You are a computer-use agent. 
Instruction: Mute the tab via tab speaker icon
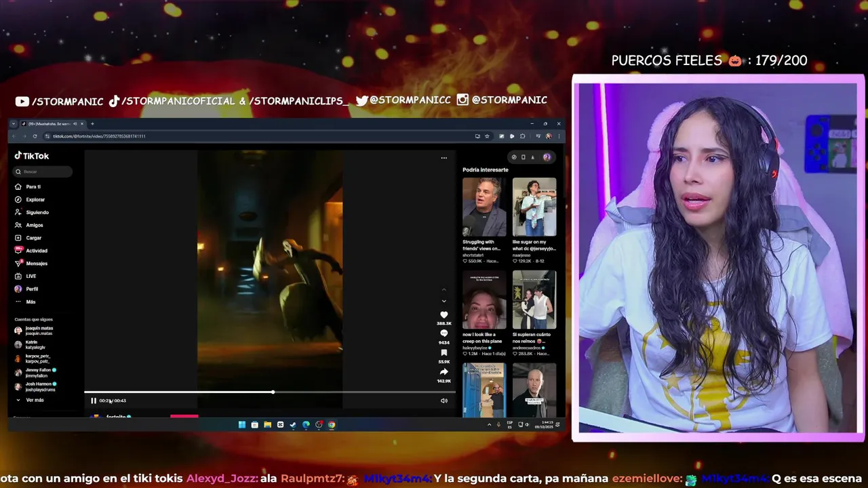point(75,123)
